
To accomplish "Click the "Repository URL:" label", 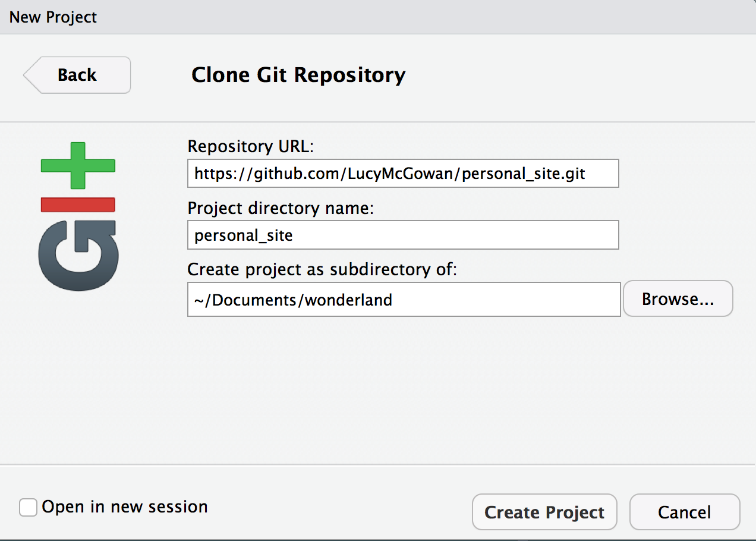I will [250, 146].
